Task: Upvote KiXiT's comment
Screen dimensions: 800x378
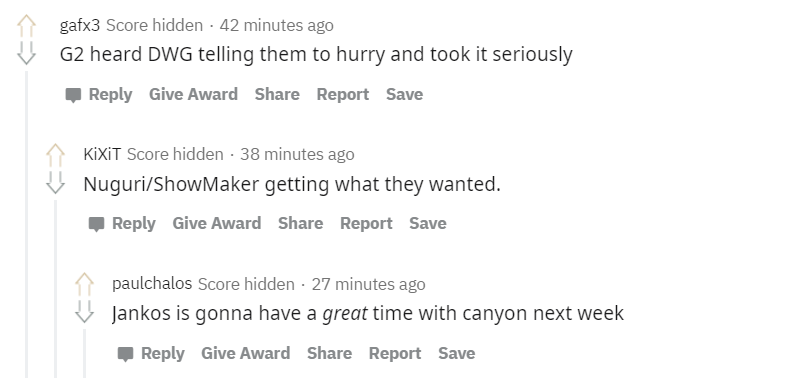Action: [x=55, y=155]
